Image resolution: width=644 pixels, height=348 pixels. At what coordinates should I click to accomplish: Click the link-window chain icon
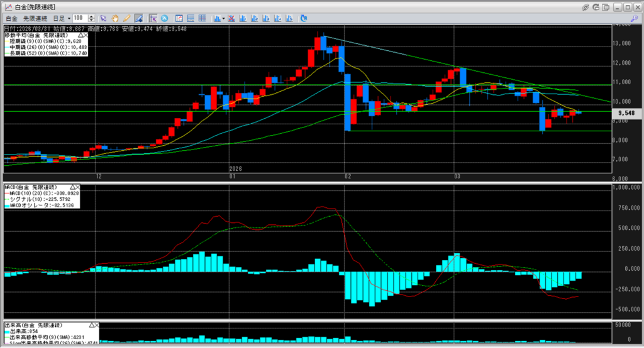pos(586,7)
